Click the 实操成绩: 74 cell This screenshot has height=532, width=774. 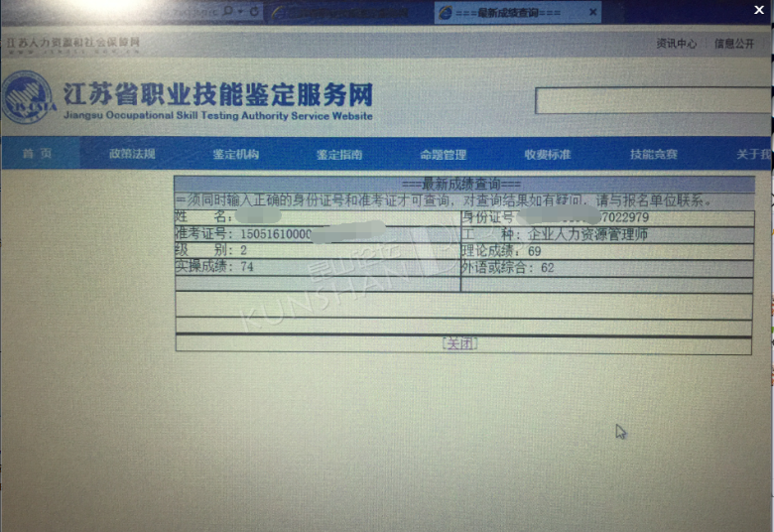coord(317,267)
